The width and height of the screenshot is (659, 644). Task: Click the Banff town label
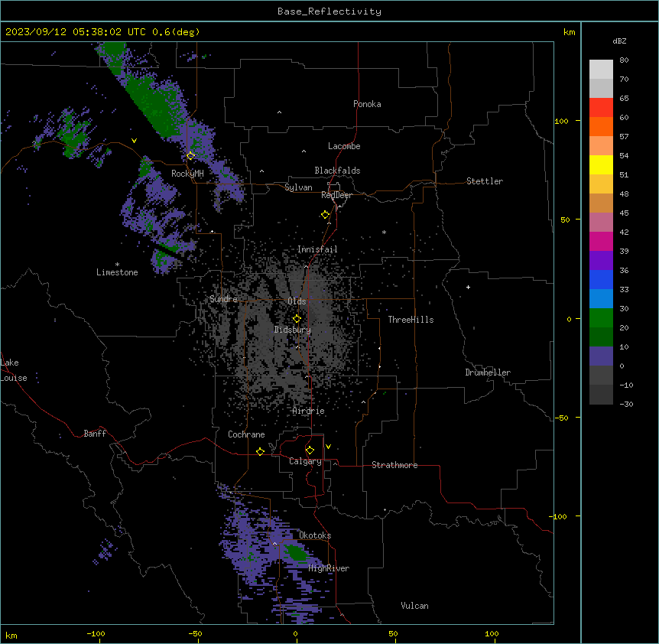(x=95, y=434)
